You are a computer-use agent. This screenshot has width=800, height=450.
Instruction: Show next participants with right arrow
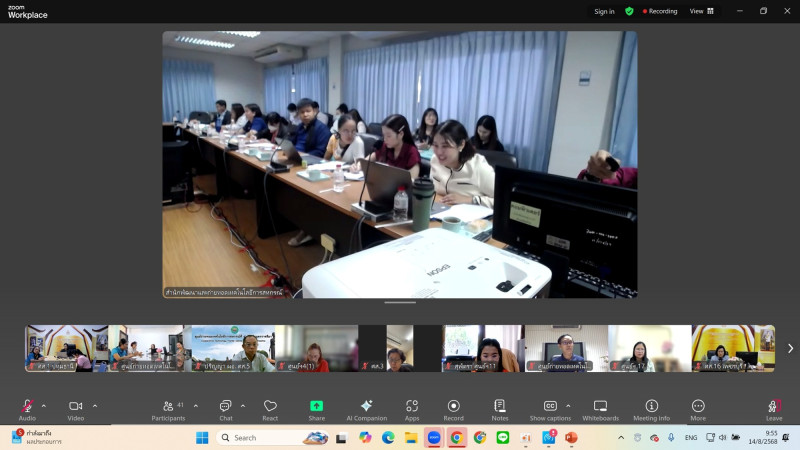point(790,348)
